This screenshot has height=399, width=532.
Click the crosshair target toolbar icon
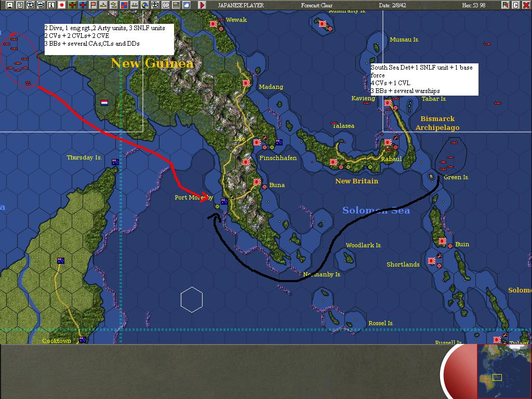[x=155, y=5]
